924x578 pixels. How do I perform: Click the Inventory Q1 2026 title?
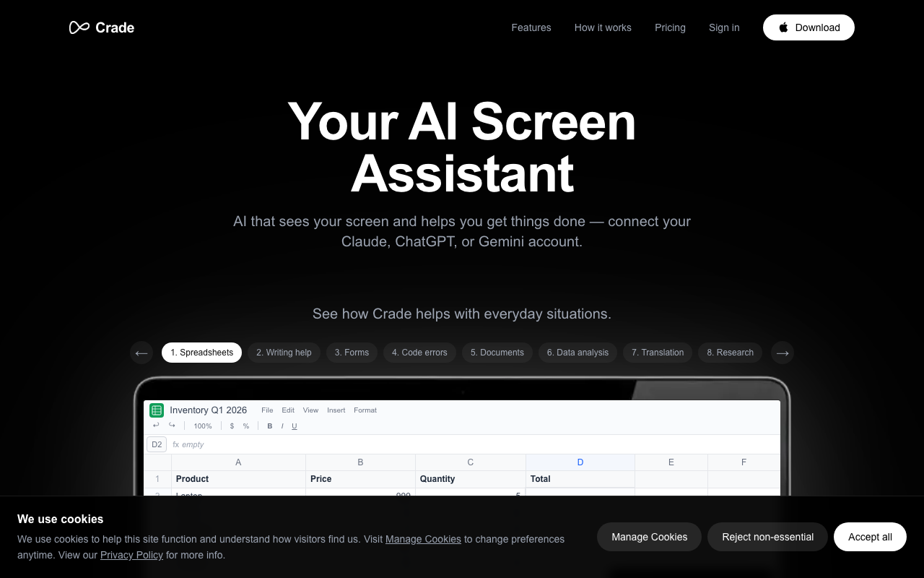click(208, 410)
